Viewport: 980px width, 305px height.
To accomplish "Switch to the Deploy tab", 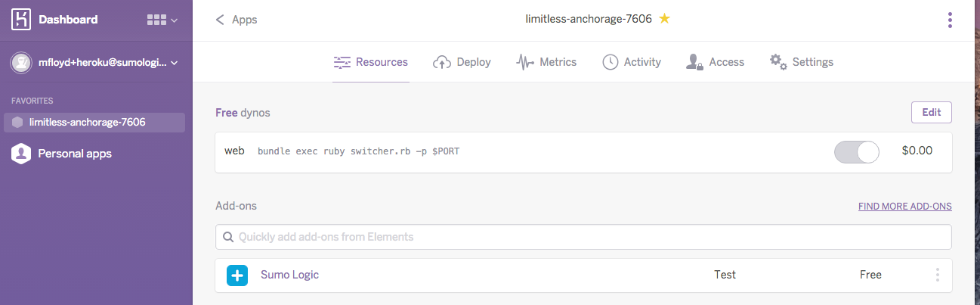I will (462, 62).
